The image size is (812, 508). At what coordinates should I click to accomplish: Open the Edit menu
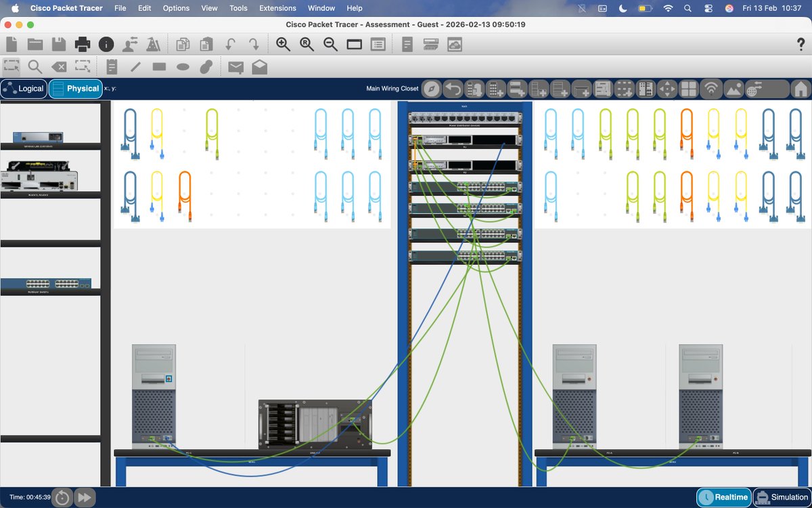point(144,8)
